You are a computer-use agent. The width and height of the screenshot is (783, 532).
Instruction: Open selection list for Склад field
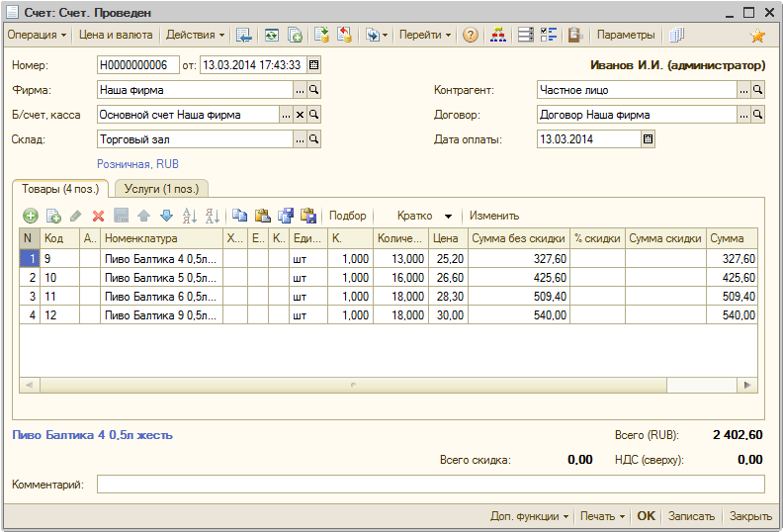(300, 139)
